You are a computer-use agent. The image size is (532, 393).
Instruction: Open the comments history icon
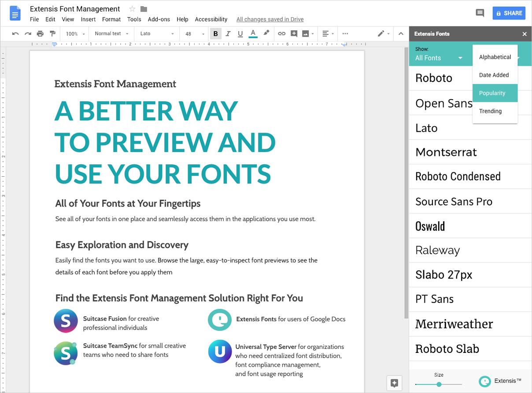480,13
